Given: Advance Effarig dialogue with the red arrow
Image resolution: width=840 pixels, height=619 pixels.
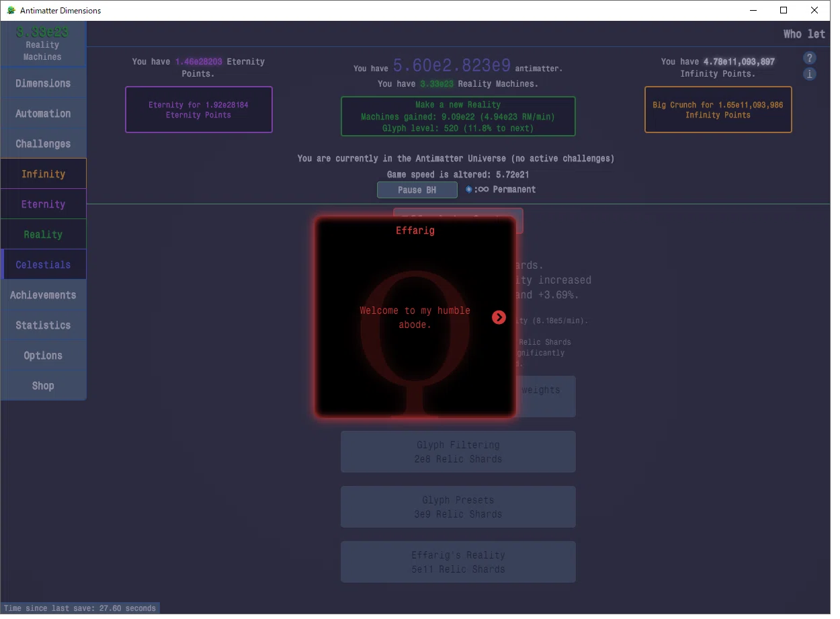Looking at the screenshot, I should pos(499,317).
